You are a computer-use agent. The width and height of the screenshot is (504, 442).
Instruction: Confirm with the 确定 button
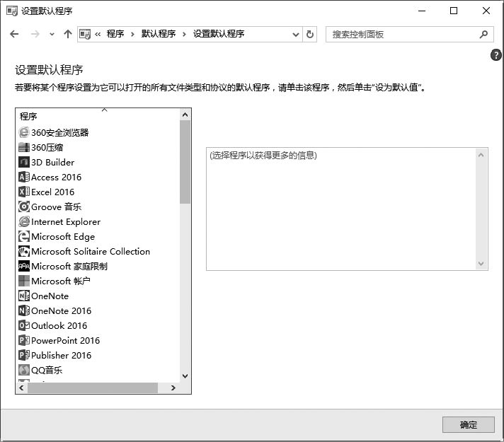pyautogui.click(x=469, y=424)
